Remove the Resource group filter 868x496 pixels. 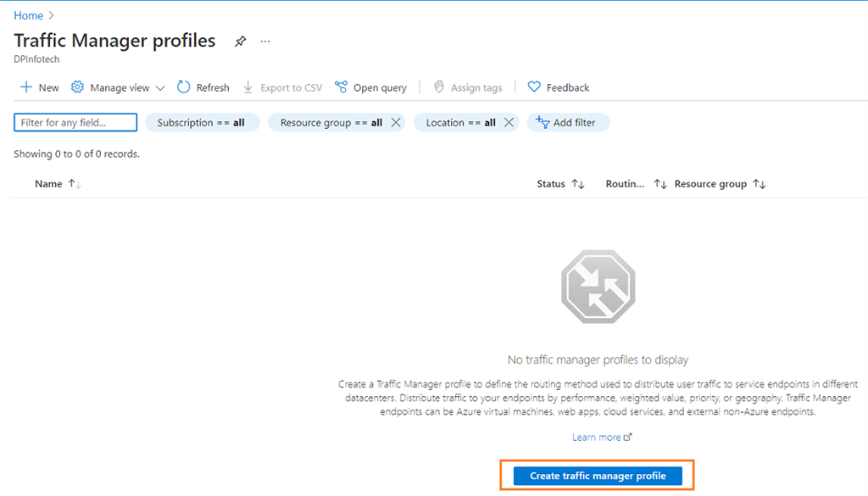[396, 122]
